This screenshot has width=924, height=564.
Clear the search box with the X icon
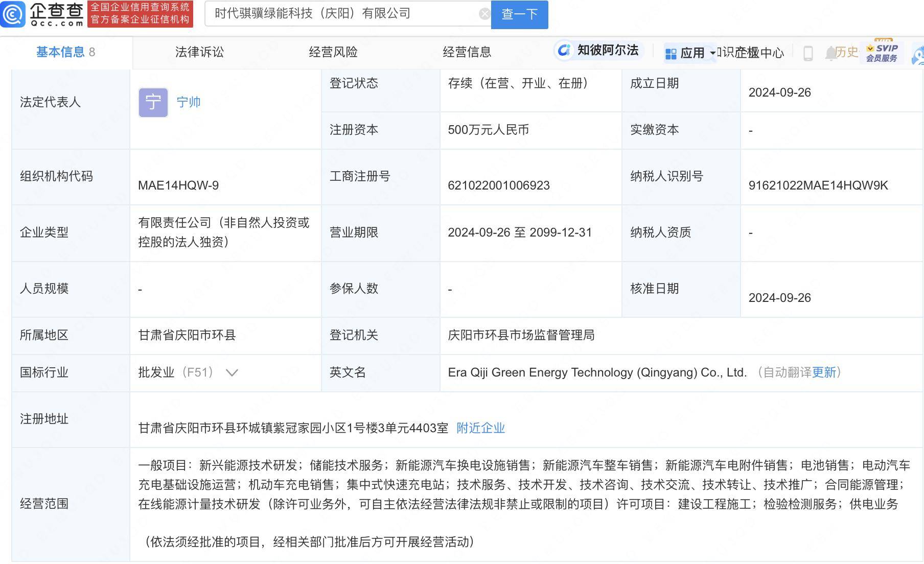pos(484,14)
